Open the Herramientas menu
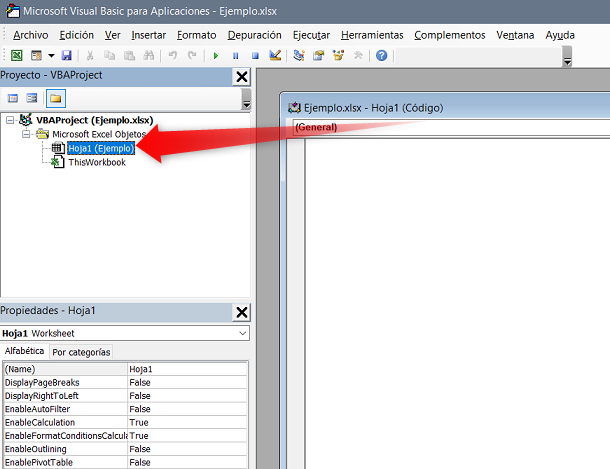The width and height of the screenshot is (610, 469). point(372,35)
